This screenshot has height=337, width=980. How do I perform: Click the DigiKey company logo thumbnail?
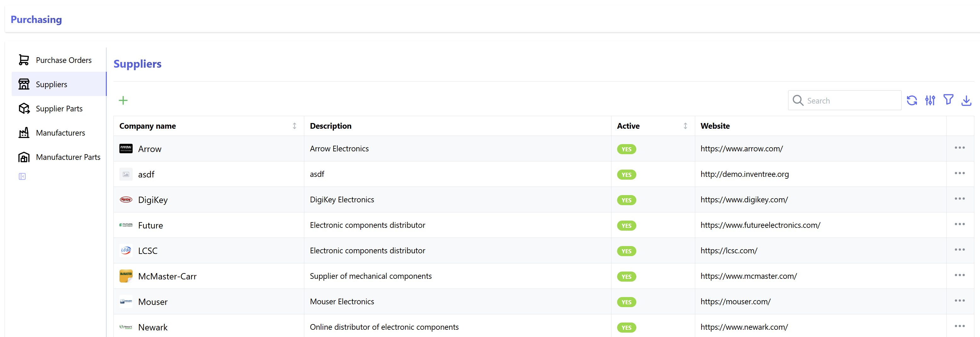point(126,199)
